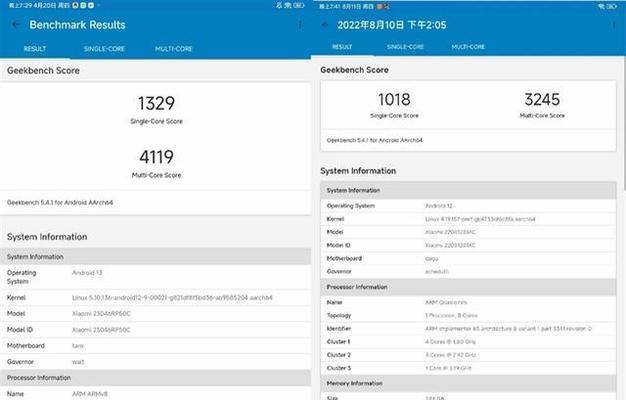Viewport: 626px width, 400px height.
Task: Select Name row ARM Qualcomm
Action: [x=468, y=302]
